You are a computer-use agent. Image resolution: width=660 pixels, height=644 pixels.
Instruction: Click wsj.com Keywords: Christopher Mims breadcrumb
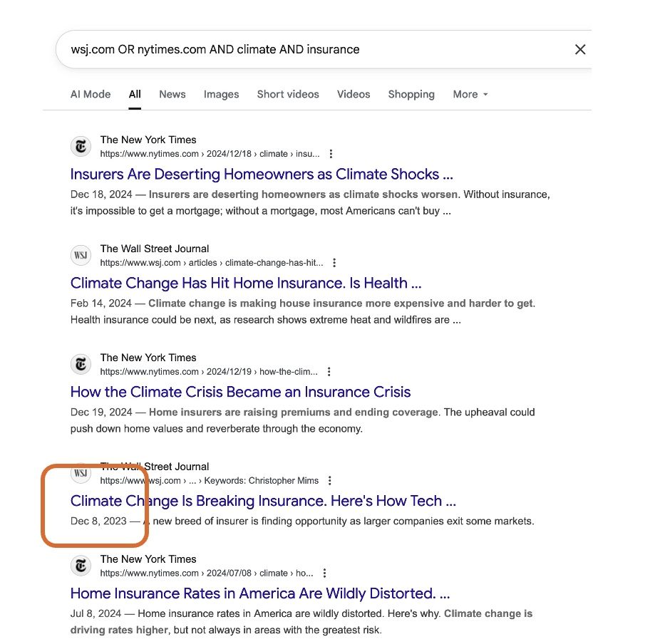click(x=210, y=481)
